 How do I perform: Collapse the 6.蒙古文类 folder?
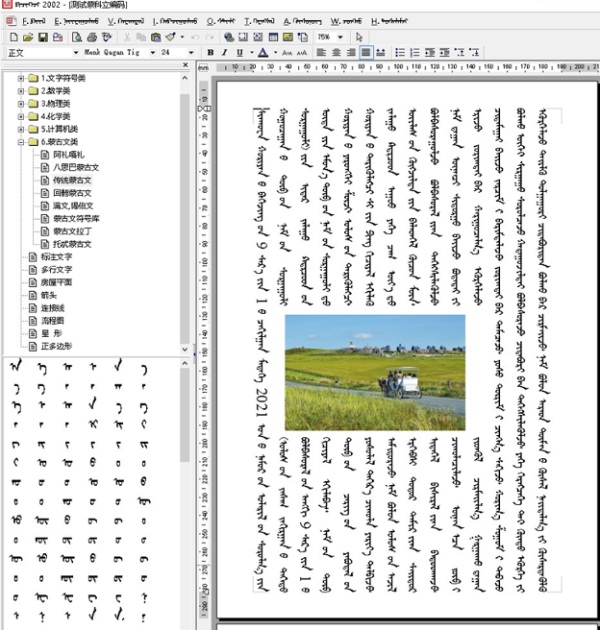pos(20,142)
